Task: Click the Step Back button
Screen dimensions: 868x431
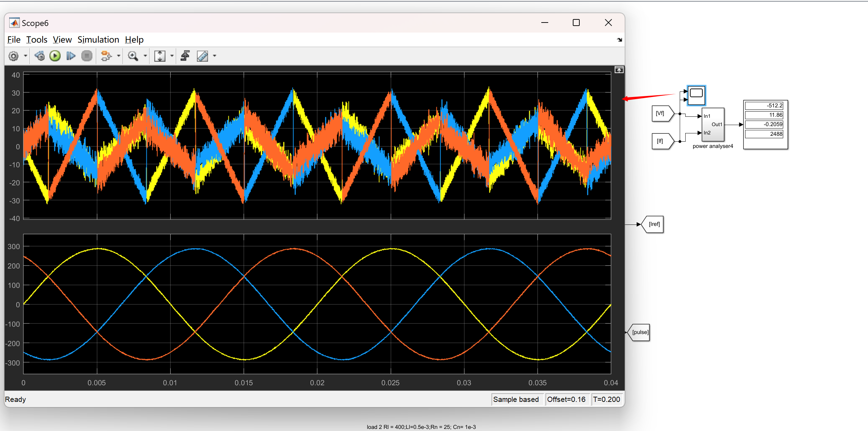Action: click(40, 56)
